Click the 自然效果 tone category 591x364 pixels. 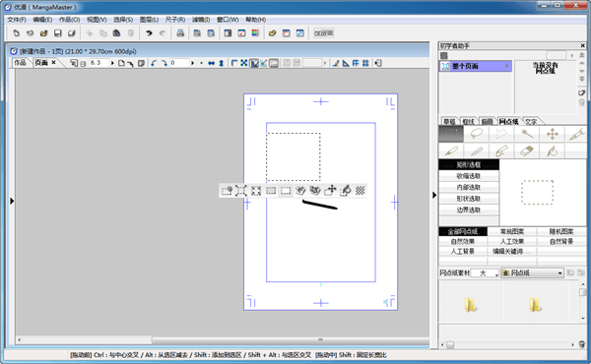click(463, 241)
